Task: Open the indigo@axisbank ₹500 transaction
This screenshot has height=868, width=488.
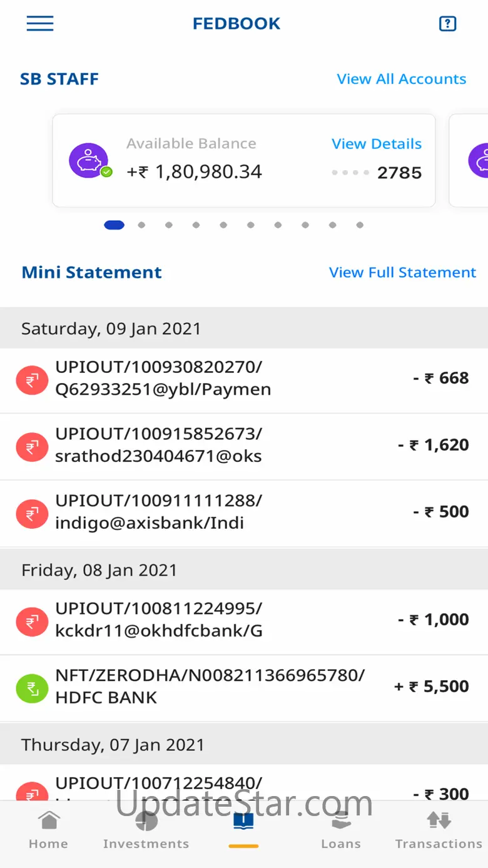Action: coord(243,513)
